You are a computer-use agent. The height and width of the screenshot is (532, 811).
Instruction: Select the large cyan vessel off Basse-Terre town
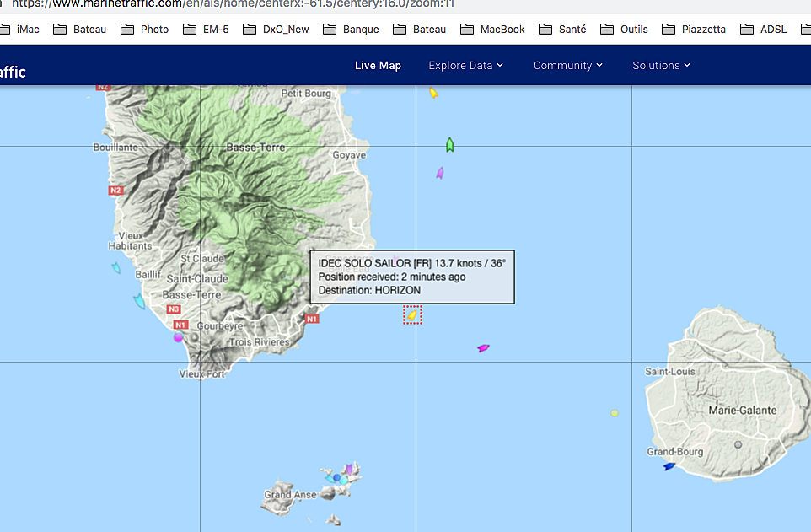click(x=139, y=301)
